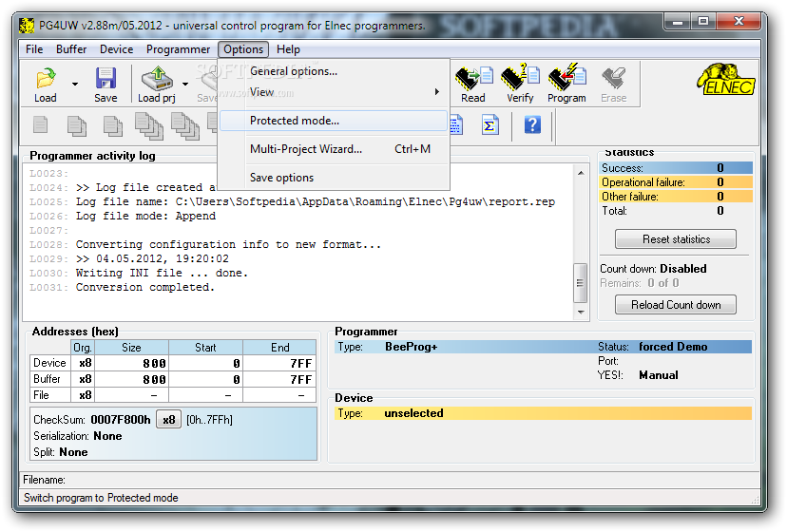The image size is (787, 532).
Task: Click log line L0029 with date 04.05.2012
Action: [x=129, y=258]
